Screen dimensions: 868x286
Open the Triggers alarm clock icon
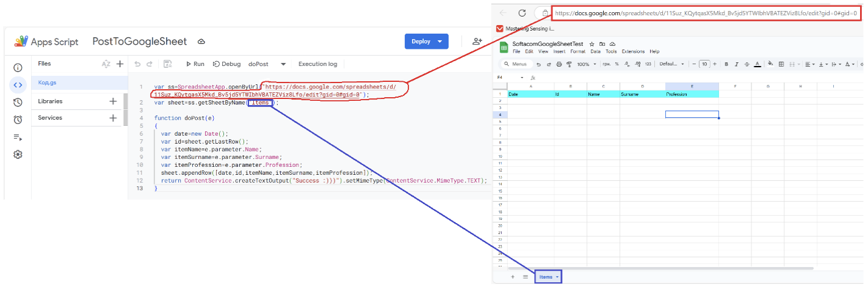(18, 120)
